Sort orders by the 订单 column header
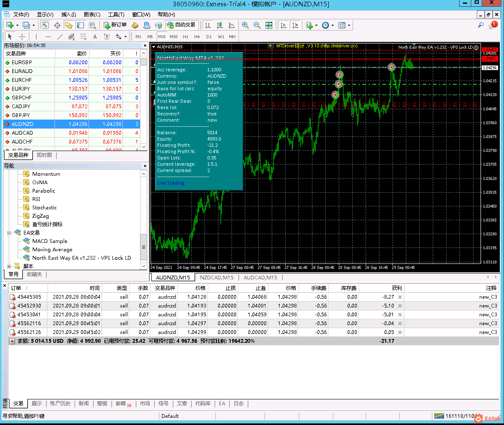504x425 pixels. point(16,288)
